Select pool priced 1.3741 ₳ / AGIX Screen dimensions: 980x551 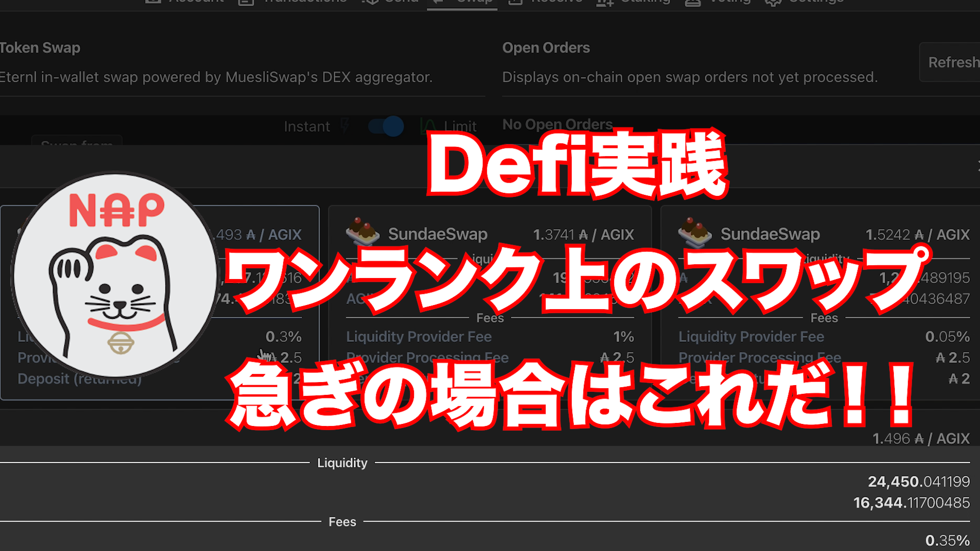coord(583,235)
